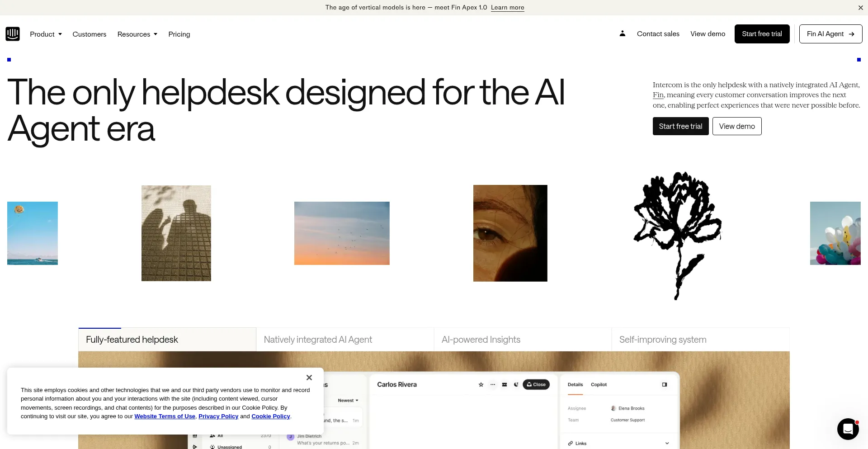Click the snooze moon icon
The height and width of the screenshot is (449, 868).
[x=516, y=385]
